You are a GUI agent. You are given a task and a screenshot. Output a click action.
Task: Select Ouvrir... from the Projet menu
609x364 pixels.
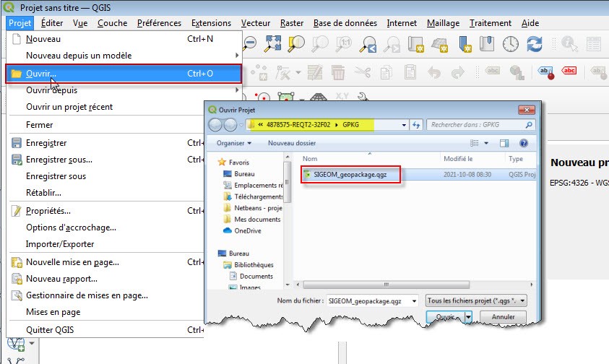(124, 74)
